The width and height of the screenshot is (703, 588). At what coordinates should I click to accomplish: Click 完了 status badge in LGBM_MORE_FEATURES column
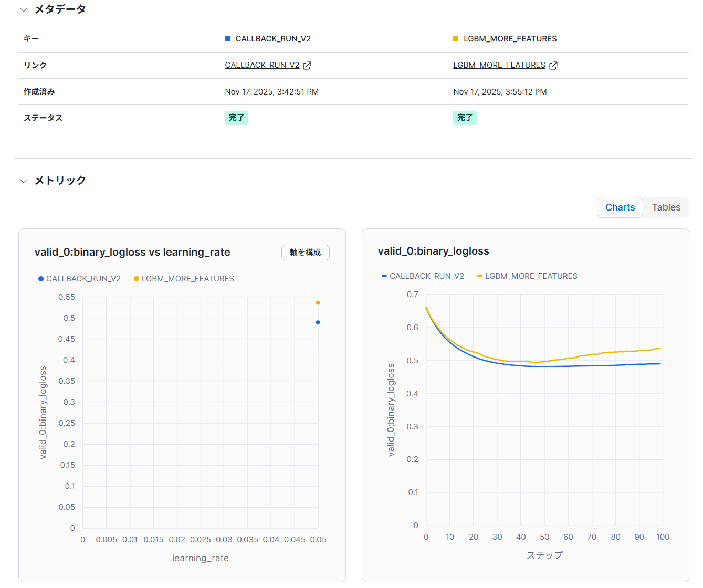click(x=465, y=118)
